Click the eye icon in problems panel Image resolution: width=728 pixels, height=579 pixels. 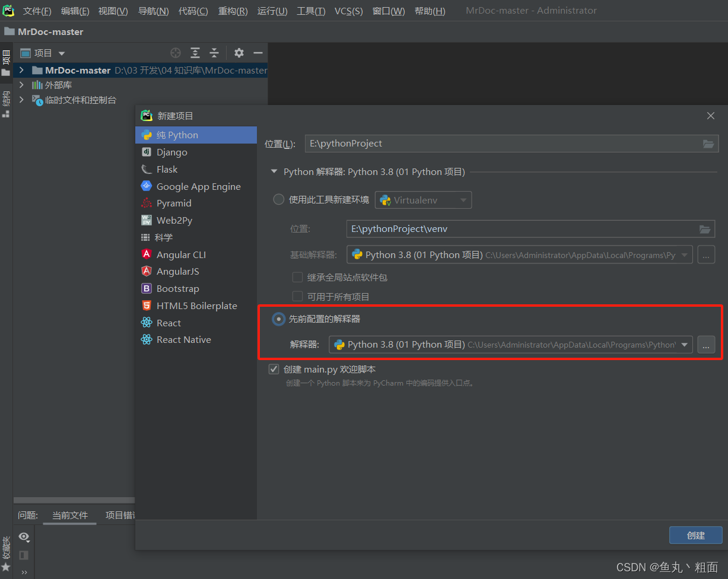(24, 537)
